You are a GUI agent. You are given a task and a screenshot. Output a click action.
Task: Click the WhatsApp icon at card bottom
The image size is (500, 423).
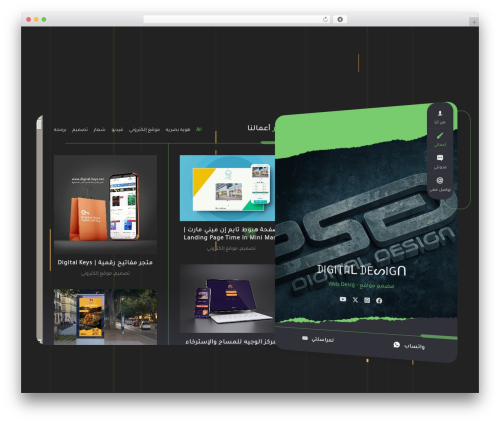[396, 345]
